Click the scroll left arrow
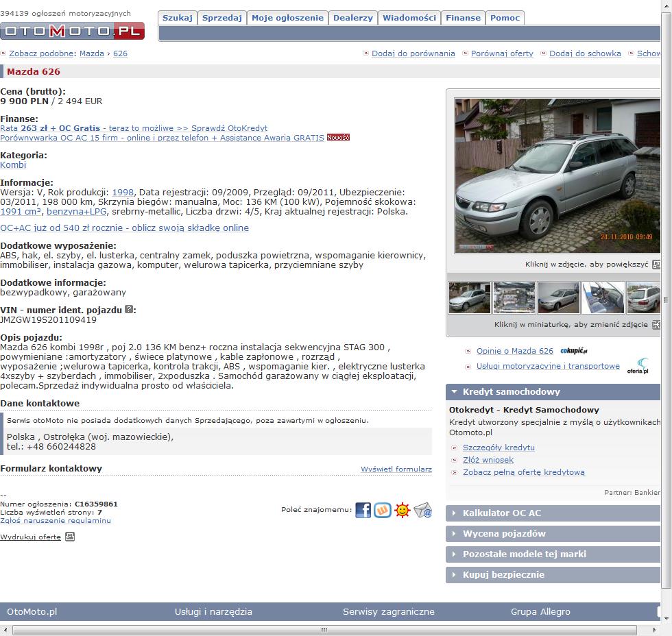Image resolution: width=672 pixels, height=636 pixels. (5, 630)
